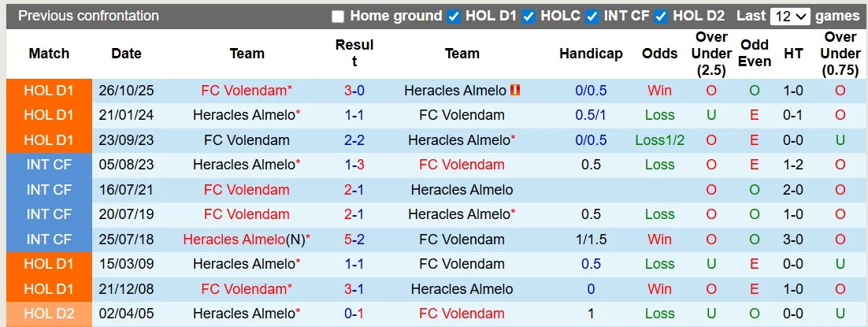Click the HOL D2 league label cell

(x=49, y=313)
